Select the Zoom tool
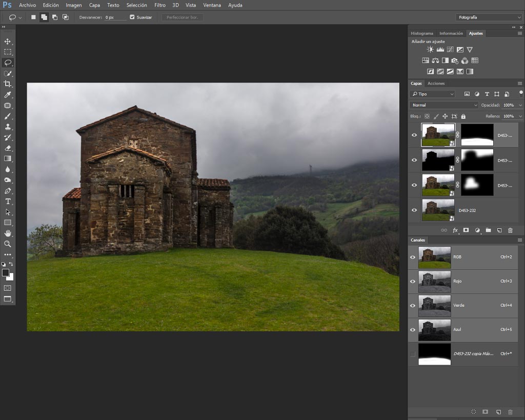This screenshot has width=525, height=420. click(x=7, y=244)
